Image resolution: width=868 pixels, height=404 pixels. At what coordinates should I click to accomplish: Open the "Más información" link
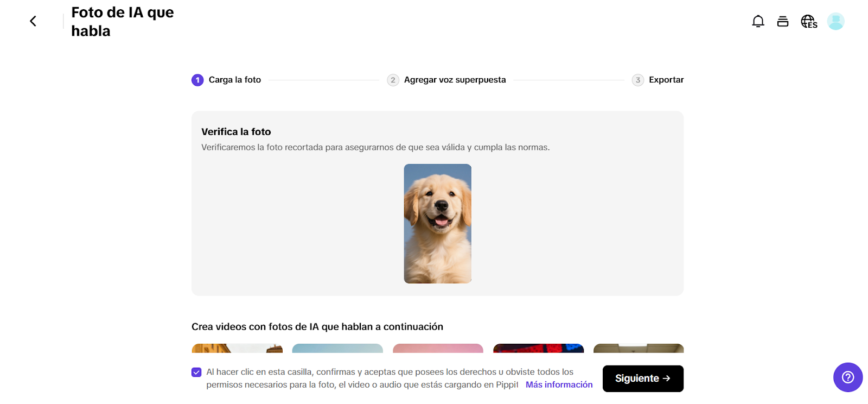(559, 384)
